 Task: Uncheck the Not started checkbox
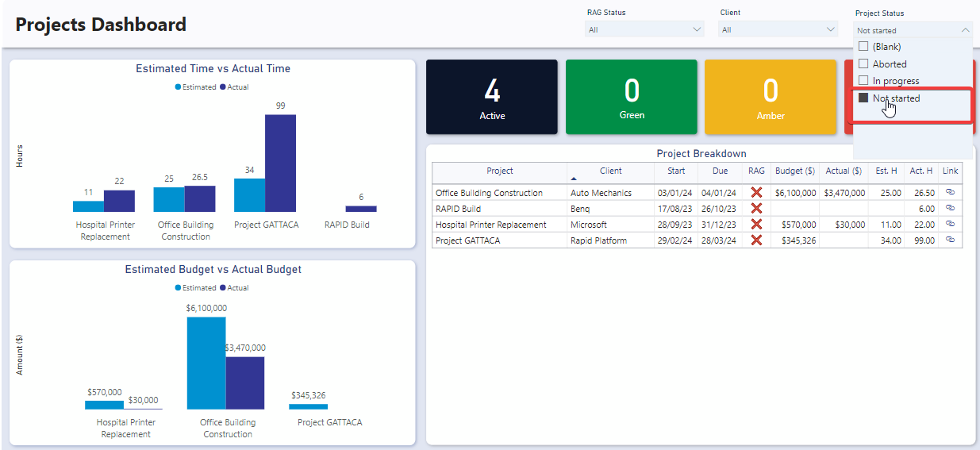pos(864,98)
